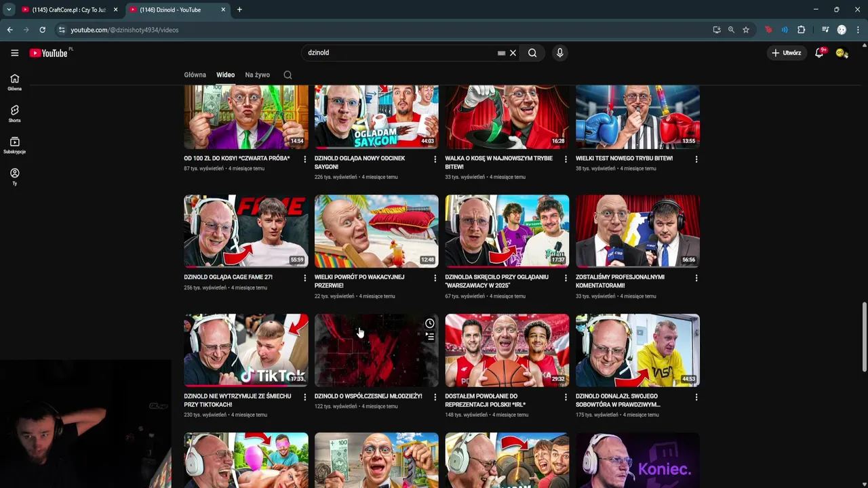Click Watch later clock on hovered video
Screen dimensions: 868x488
(x=429, y=323)
